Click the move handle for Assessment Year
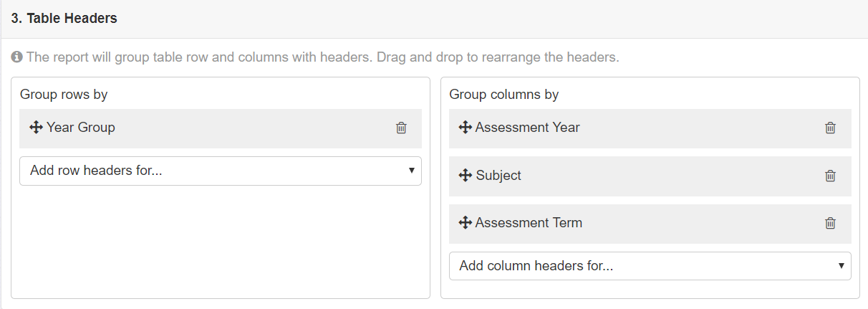 pos(465,128)
